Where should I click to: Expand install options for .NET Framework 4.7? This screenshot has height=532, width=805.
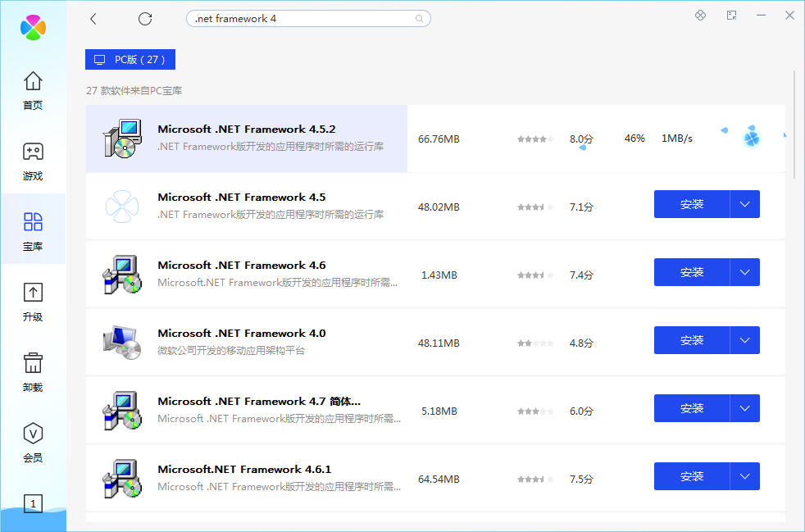coord(745,408)
